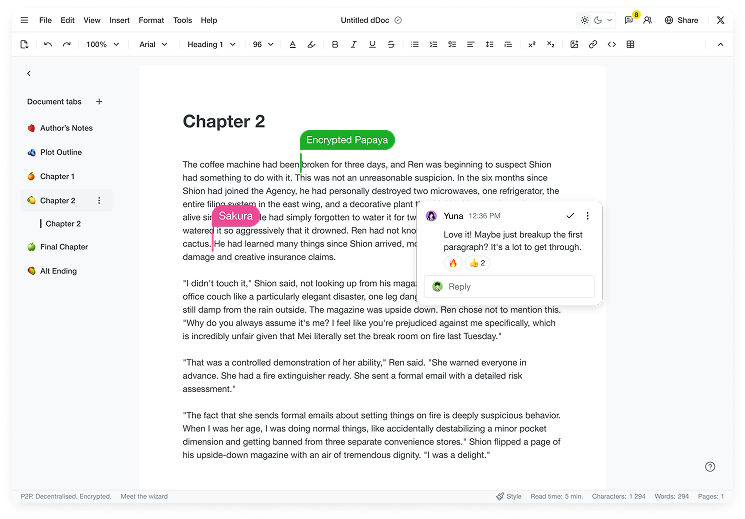Toggle underline formatting
Screen dimensions: 745x519
point(372,44)
